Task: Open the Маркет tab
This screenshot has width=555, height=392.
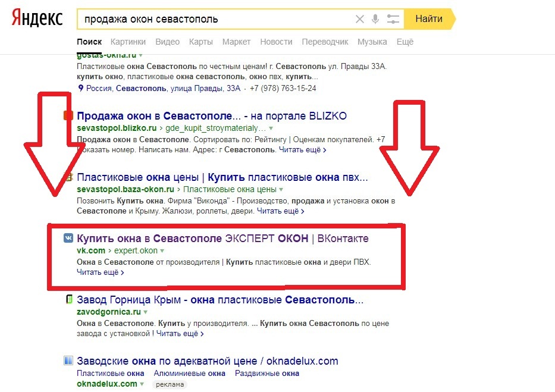Action: pos(236,42)
